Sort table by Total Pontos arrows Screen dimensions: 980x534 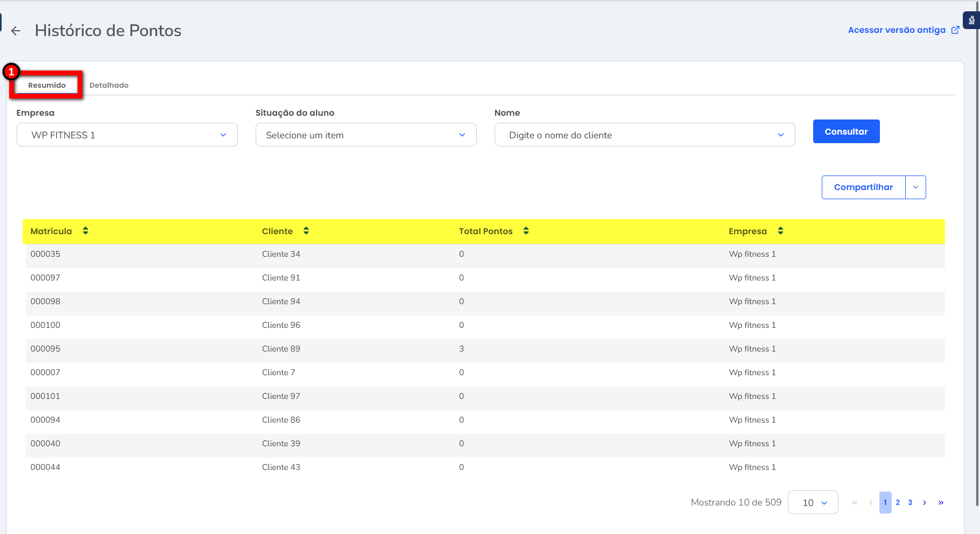click(x=526, y=231)
